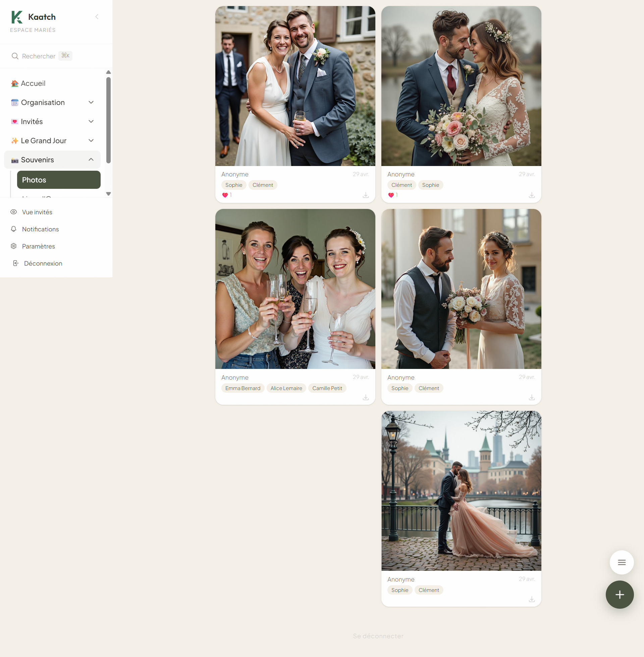644x657 pixels.
Task: Open the pink gown city photo
Action: (461, 491)
